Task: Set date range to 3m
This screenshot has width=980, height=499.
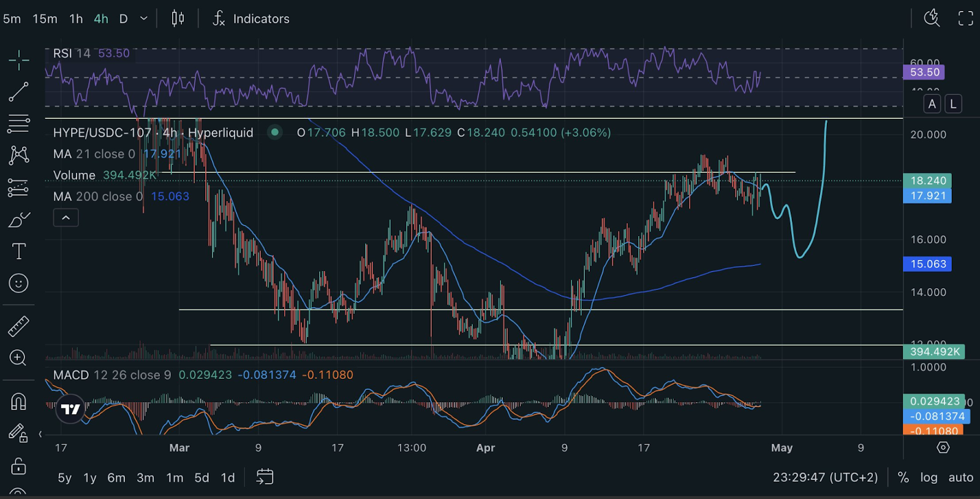Action: click(x=145, y=478)
